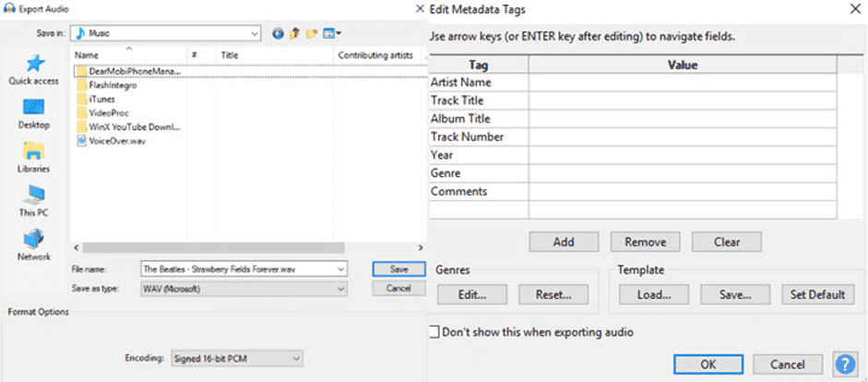The height and width of the screenshot is (382, 868).
Task: Select Network in the places sidebar
Action: 34,245
